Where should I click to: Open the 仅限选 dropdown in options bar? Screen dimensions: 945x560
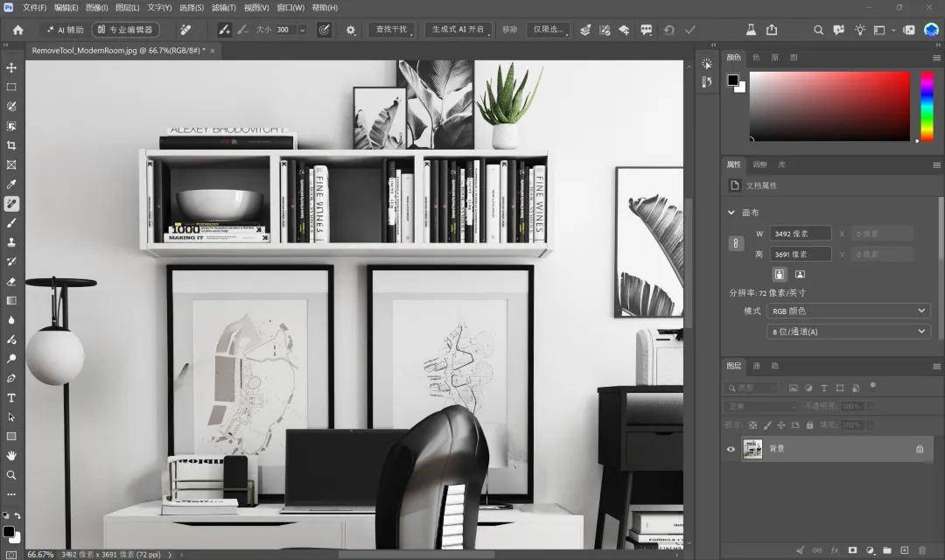coord(549,30)
